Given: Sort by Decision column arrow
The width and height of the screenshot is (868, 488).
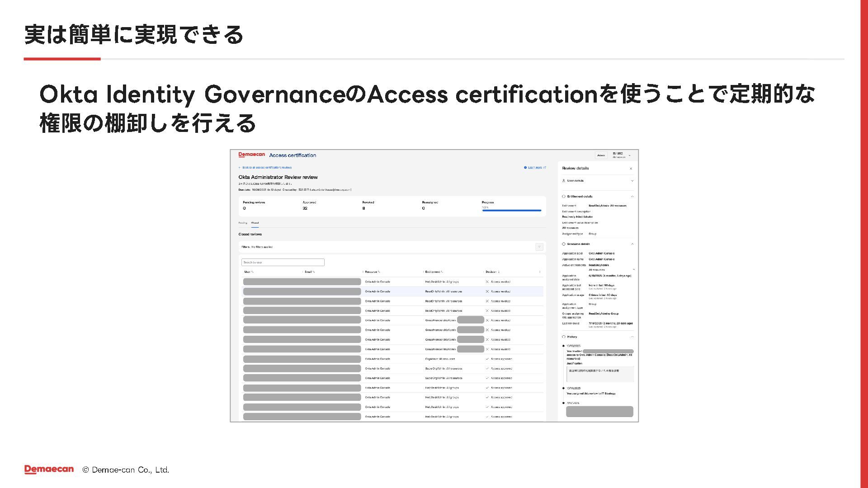Looking at the screenshot, I should click(499, 272).
